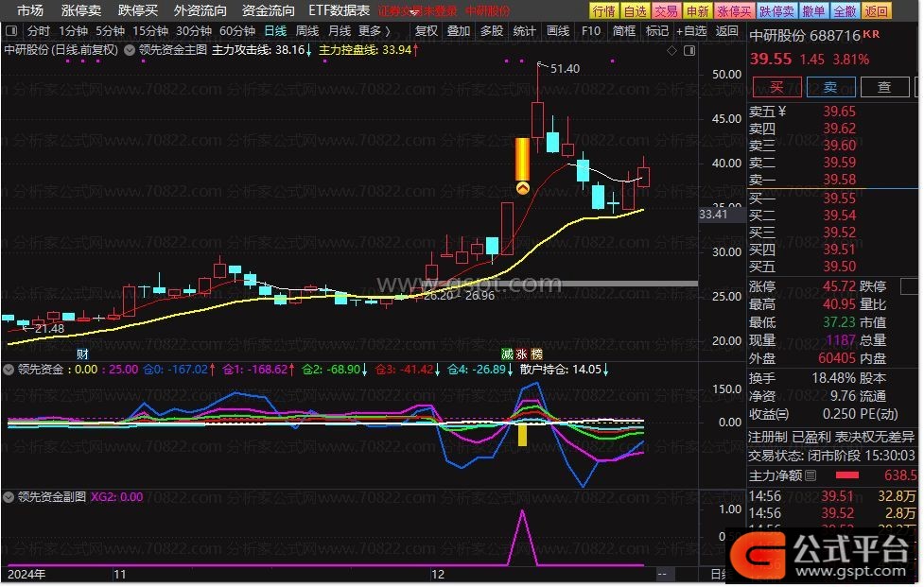Click the blue 卖 sell button
Viewport: 924px width, 587px height.
(830, 87)
